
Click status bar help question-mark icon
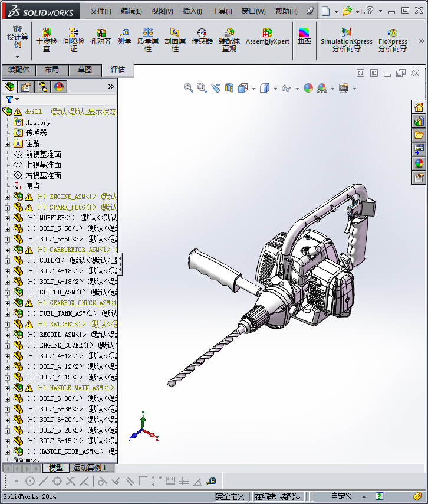coord(379,496)
